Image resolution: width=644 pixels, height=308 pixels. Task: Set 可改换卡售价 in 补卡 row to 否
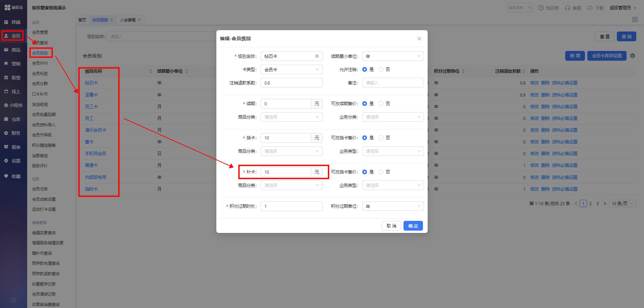(381, 172)
